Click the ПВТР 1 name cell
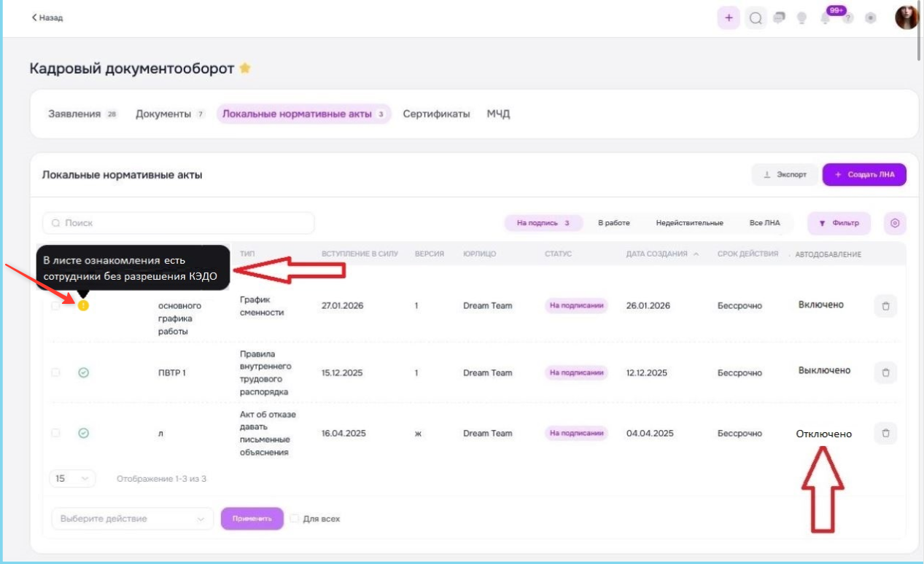The height and width of the screenshot is (564, 924). pyautogui.click(x=172, y=373)
